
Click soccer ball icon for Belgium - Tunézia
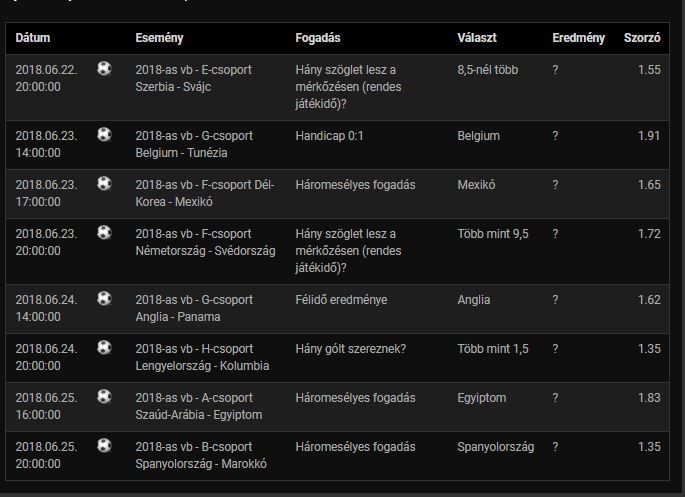point(105,134)
